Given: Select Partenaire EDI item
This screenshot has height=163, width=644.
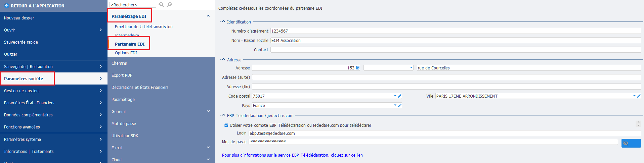Looking at the screenshot, I should [130, 44].
